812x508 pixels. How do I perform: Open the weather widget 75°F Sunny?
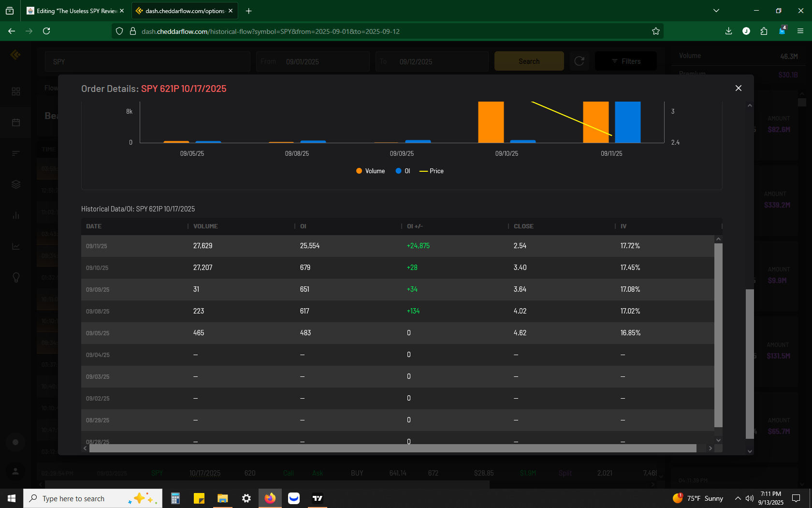(698, 498)
